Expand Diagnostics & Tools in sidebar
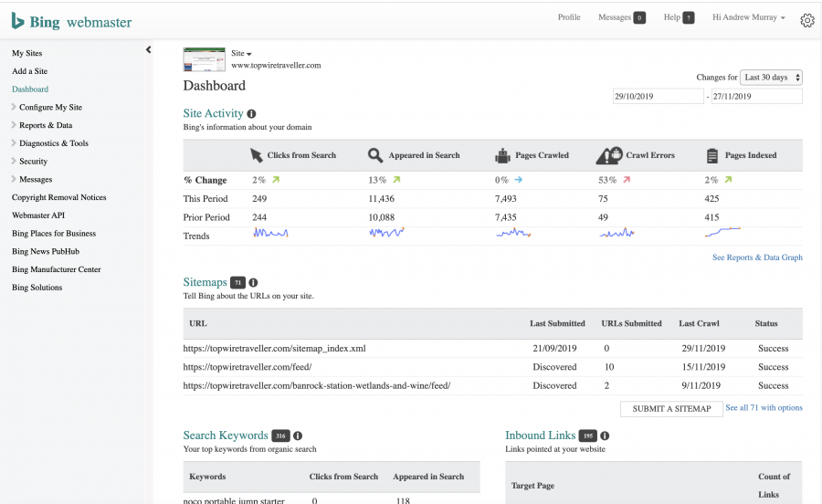Image resolution: width=822 pixels, height=504 pixels. 50,143
